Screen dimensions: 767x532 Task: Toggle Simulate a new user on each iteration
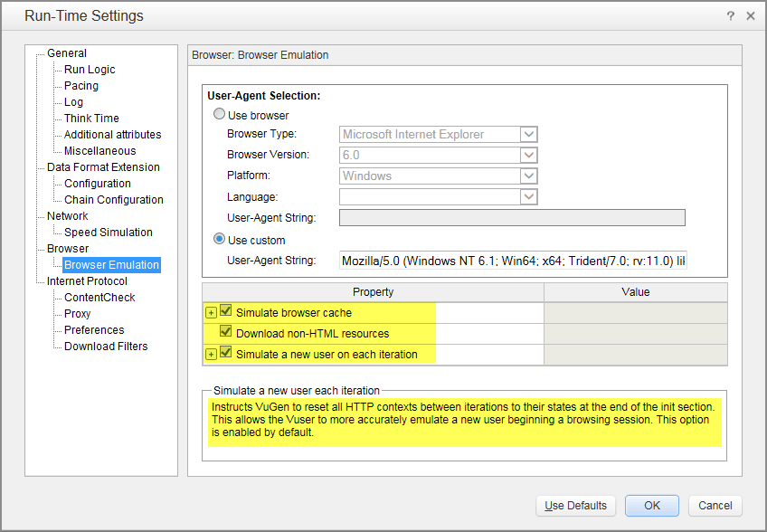[x=226, y=354]
